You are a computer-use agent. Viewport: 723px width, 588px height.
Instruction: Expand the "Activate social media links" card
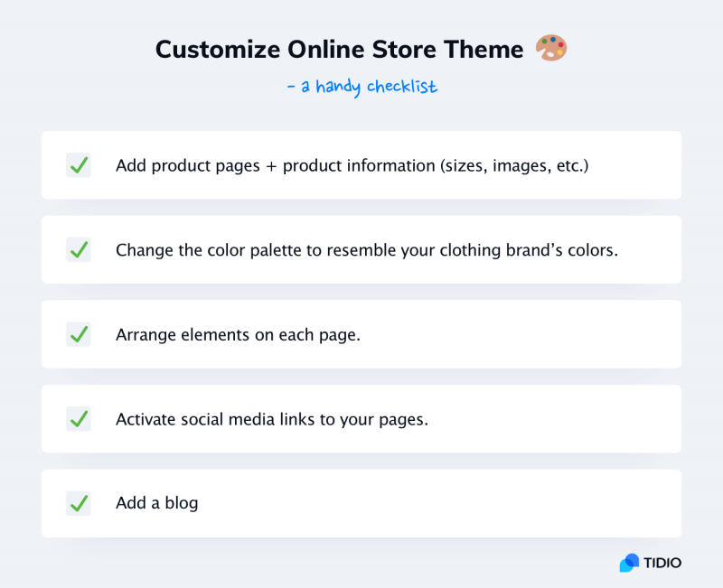click(361, 419)
